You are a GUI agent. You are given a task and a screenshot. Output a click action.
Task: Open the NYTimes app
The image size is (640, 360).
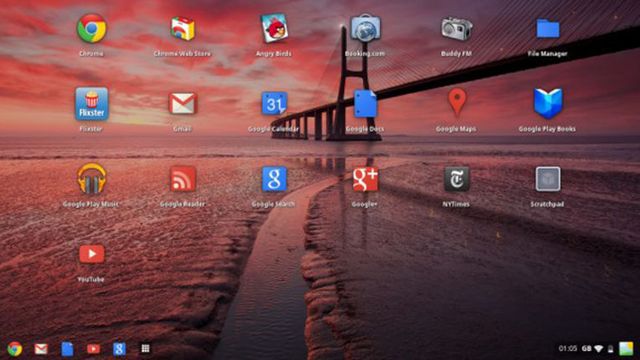pos(457,179)
